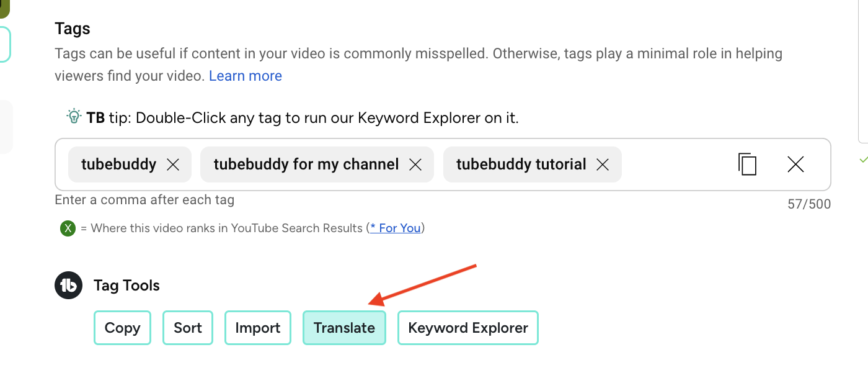Remove the "tubebuddy for my channel" tag

[x=415, y=164]
